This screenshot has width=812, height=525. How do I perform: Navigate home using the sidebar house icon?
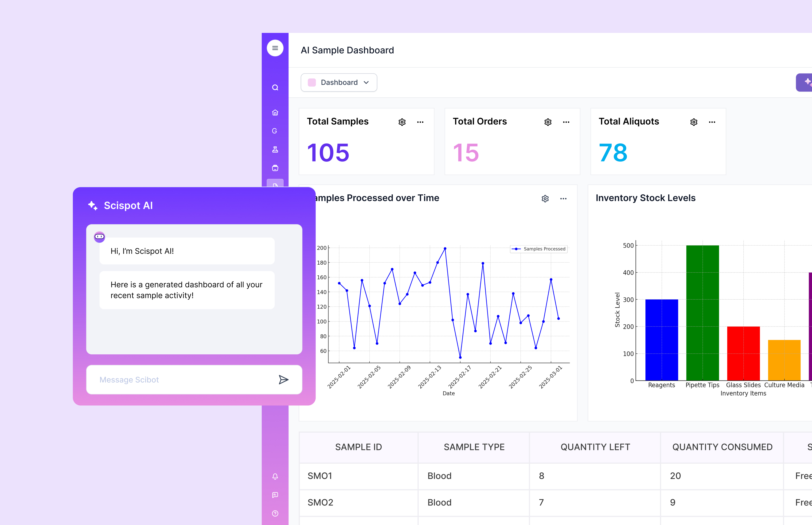coord(275,113)
